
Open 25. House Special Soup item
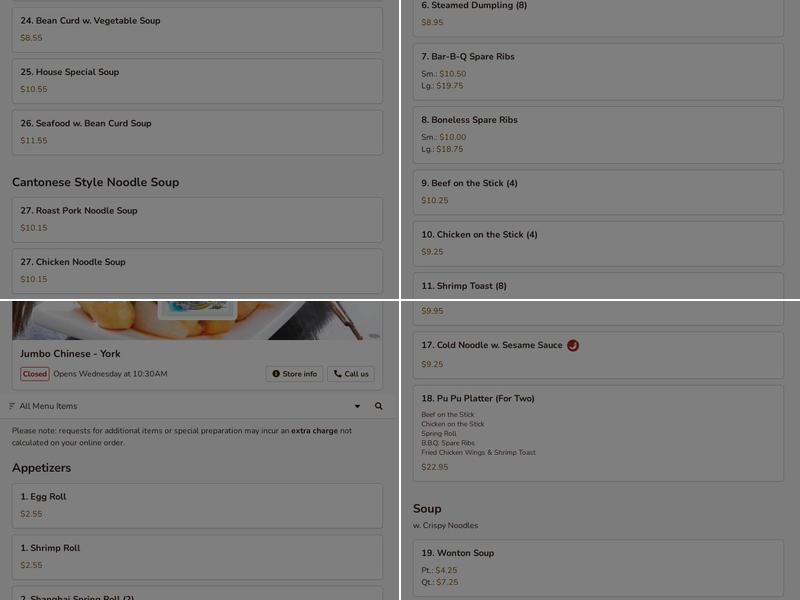click(197, 81)
